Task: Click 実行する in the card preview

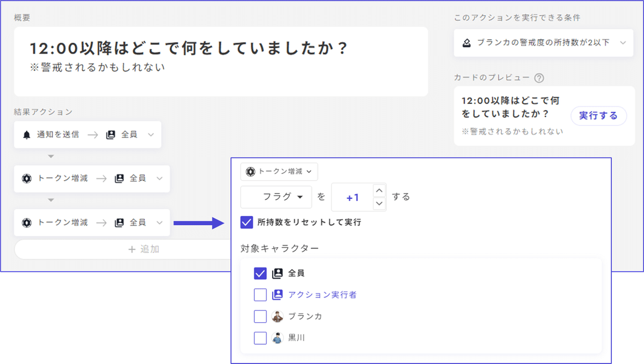Action: coord(598,116)
